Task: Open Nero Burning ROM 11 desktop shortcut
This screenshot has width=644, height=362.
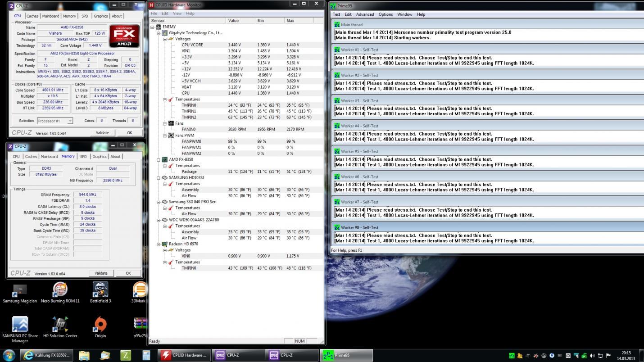Action: coord(60,293)
